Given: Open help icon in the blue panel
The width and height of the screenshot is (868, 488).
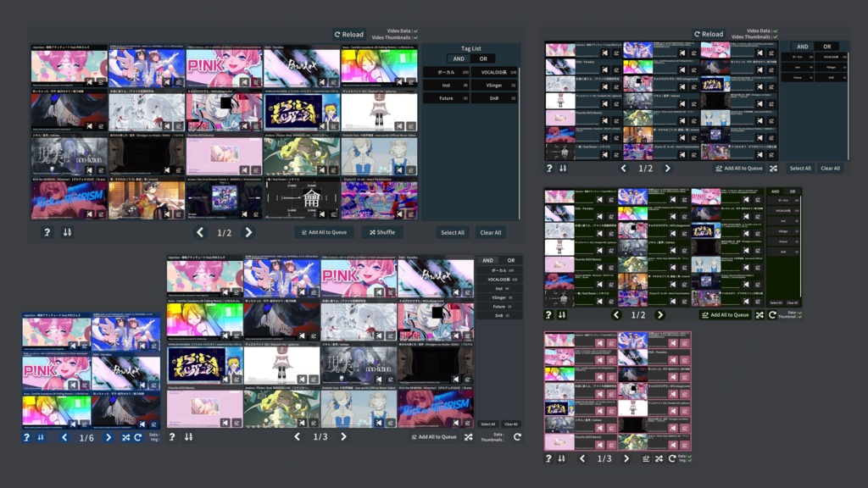Looking at the screenshot, I should (26, 437).
